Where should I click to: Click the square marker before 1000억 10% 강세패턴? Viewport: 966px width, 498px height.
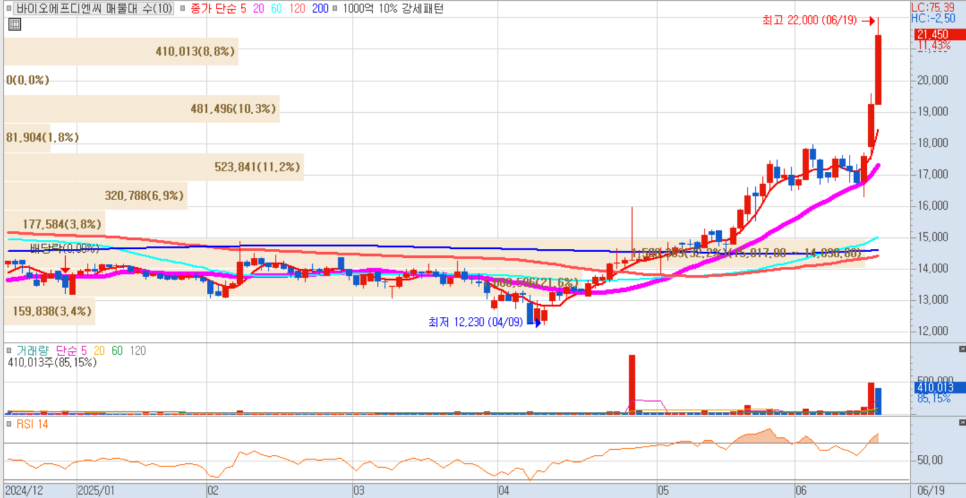pyautogui.click(x=335, y=9)
